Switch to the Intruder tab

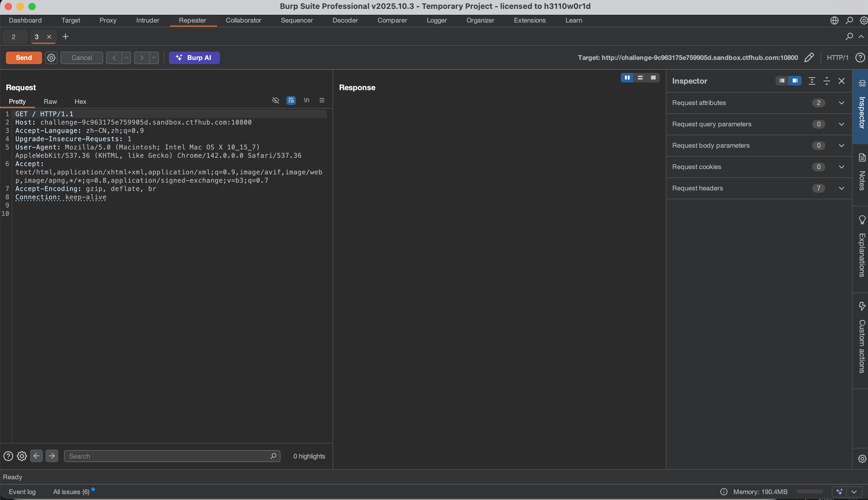pyautogui.click(x=148, y=20)
